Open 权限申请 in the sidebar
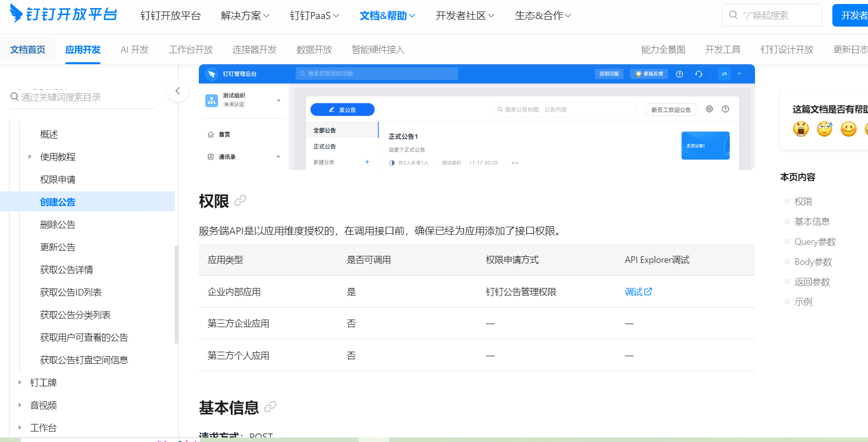Screen dimensions: 868x442 click(58, 179)
